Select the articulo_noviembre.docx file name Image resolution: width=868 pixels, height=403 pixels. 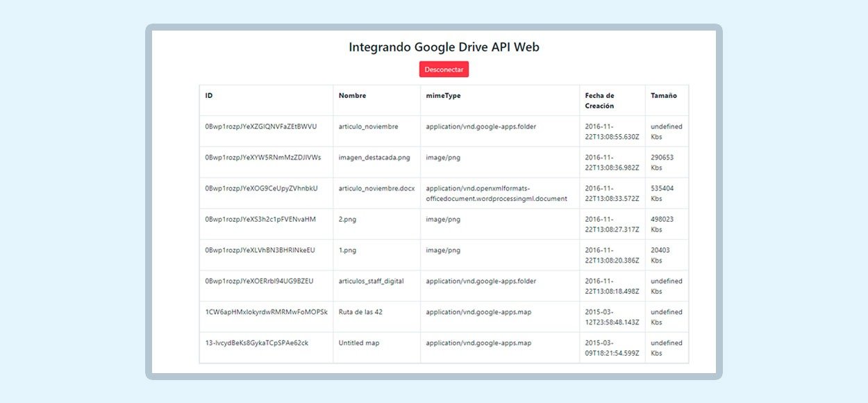[x=376, y=188]
